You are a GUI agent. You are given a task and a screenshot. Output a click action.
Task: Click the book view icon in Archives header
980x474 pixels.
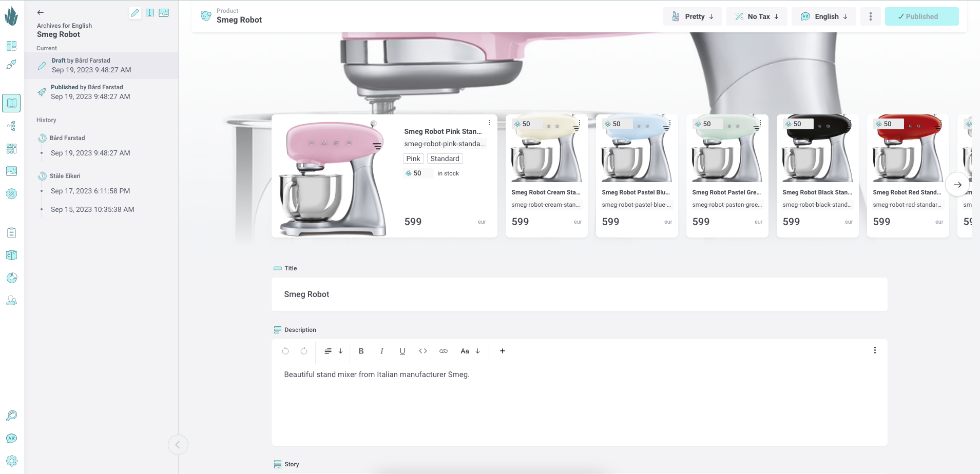(150, 13)
